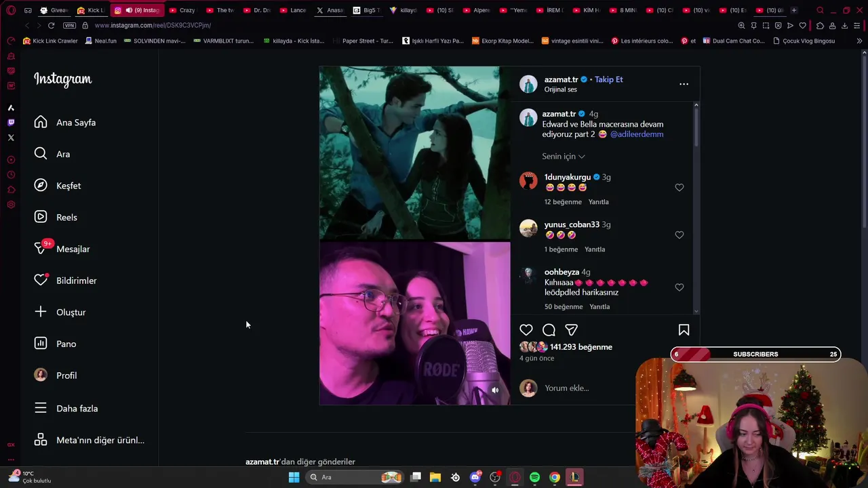Open the Senin için comment sort dropdown
This screenshot has width=868, height=488.
[564, 157]
